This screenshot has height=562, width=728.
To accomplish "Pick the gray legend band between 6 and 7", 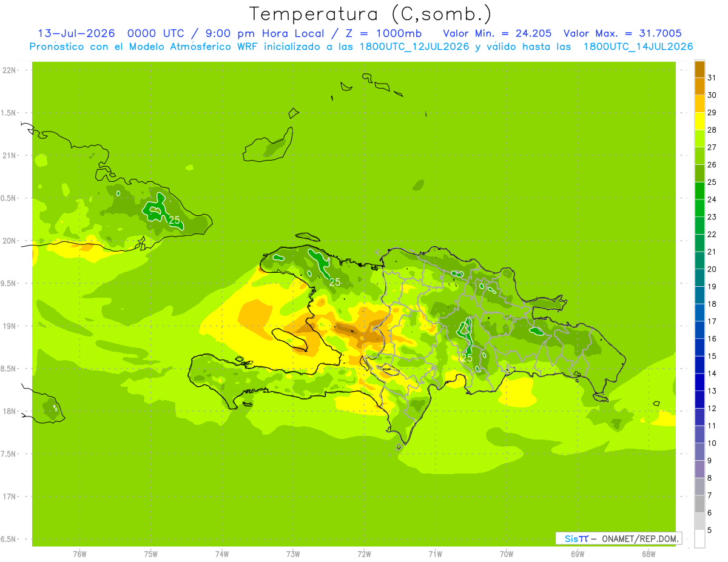I will [699, 504].
